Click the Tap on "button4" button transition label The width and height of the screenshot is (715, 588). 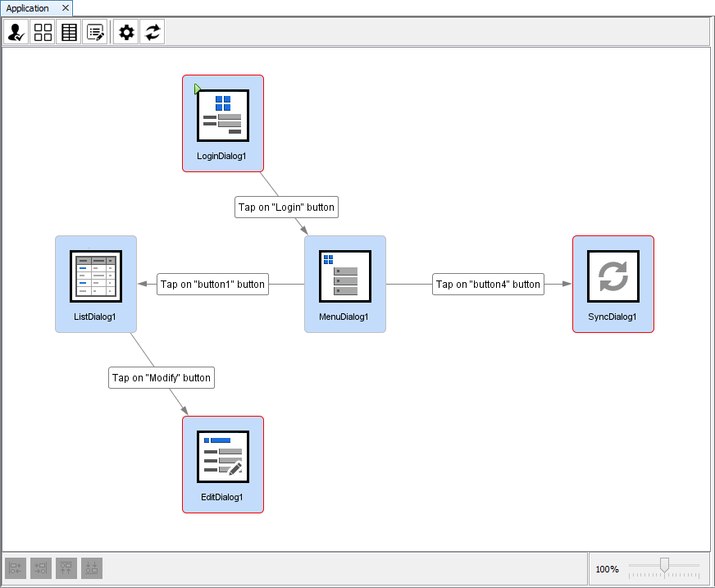488,285
